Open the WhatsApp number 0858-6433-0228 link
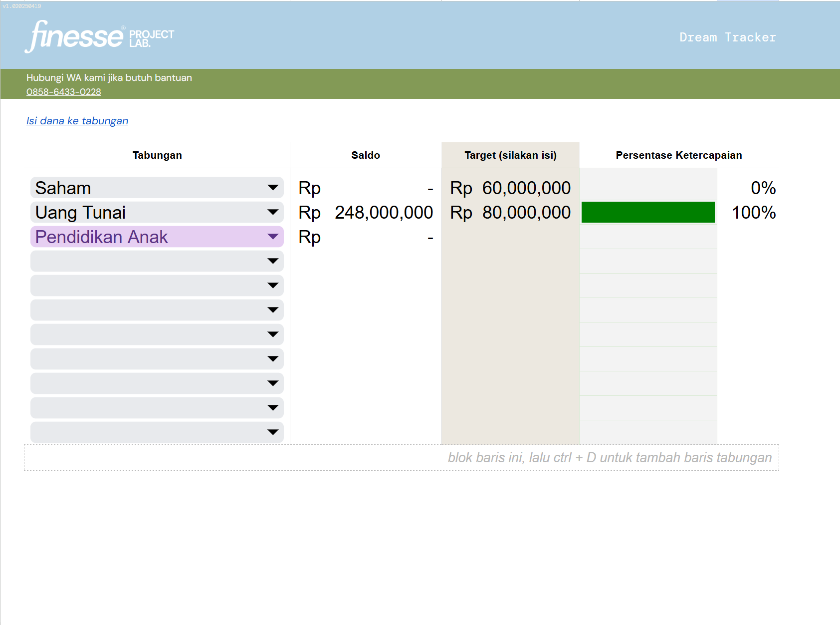 point(63,92)
